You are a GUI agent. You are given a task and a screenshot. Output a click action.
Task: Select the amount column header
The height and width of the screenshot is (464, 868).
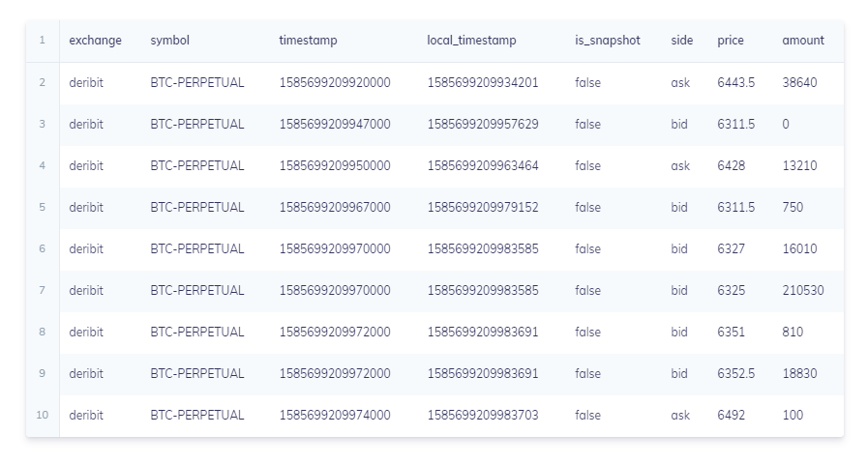(803, 41)
